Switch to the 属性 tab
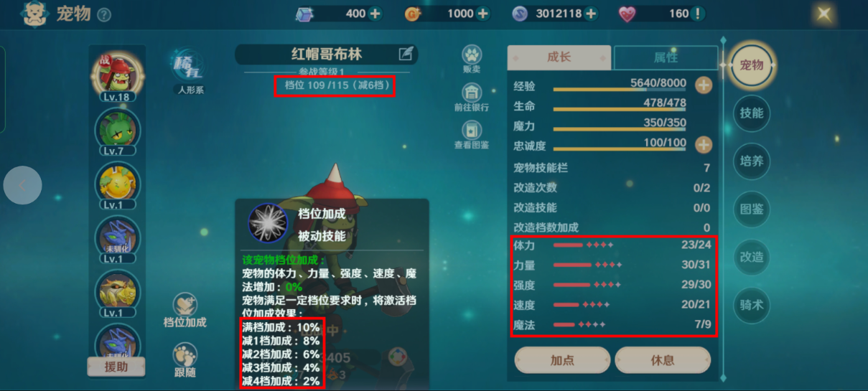868x391 pixels. coord(666,57)
